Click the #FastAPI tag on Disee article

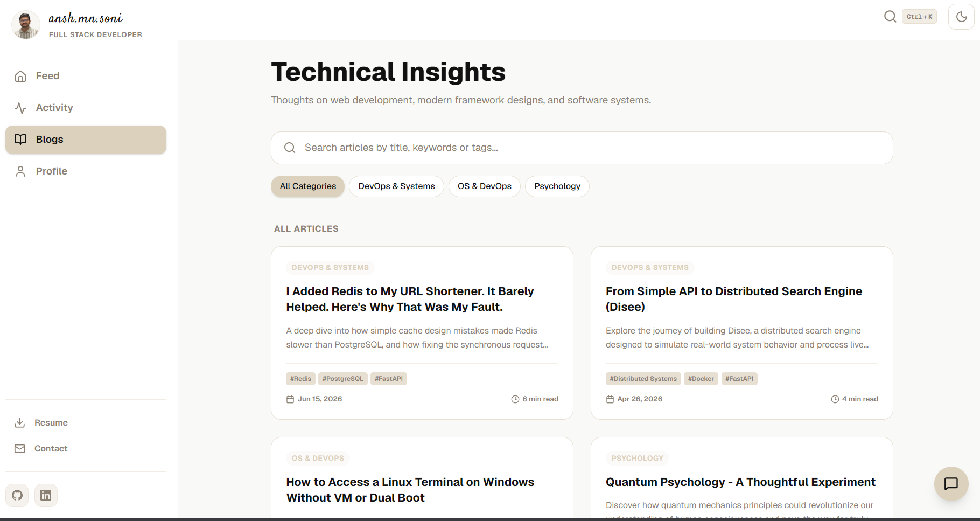click(x=739, y=379)
